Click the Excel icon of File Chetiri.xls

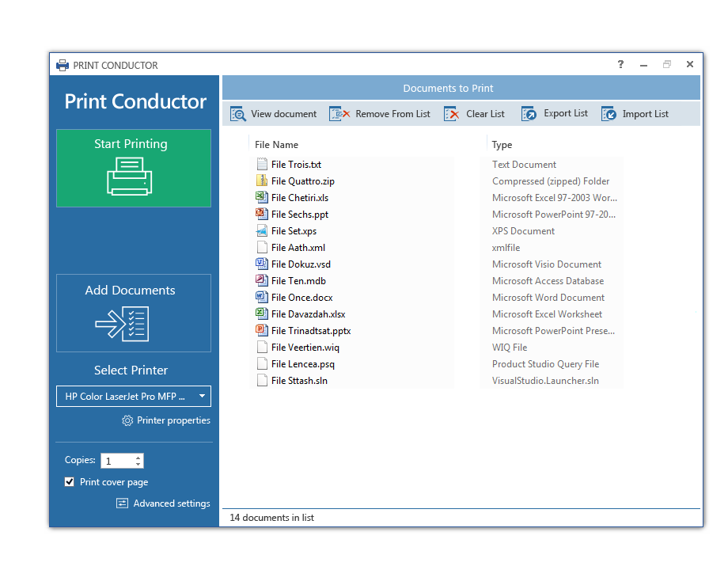point(261,197)
